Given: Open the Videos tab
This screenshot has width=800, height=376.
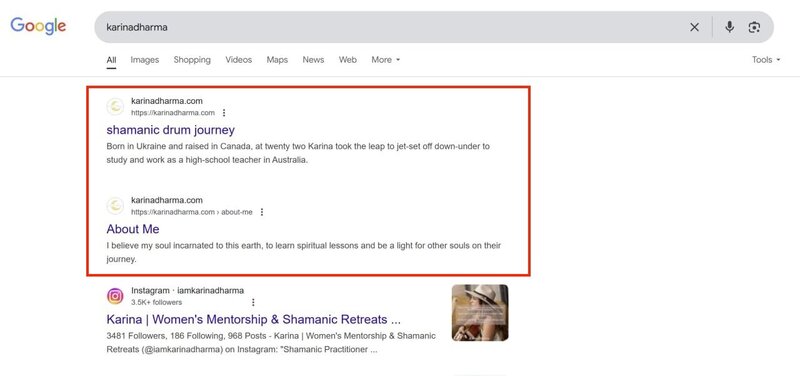Looking at the screenshot, I should coord(239,60).
